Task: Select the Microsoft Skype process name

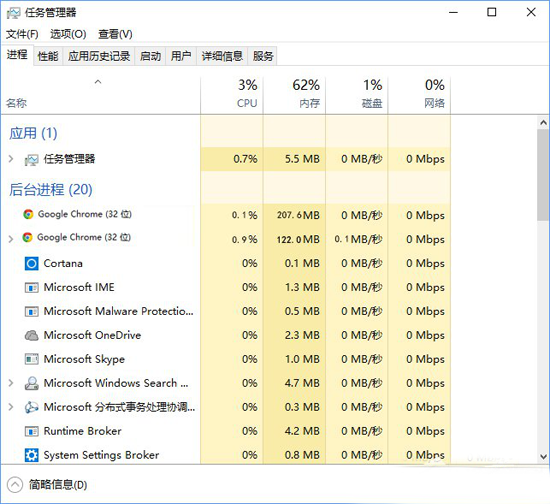Action: point(84,359)
